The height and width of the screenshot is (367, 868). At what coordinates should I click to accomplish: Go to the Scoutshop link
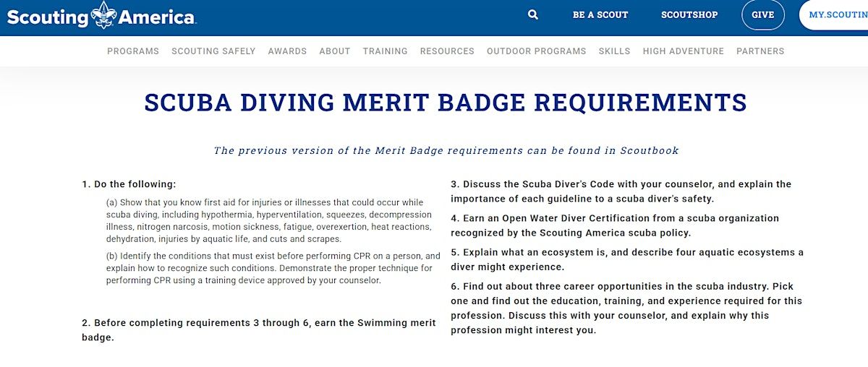(689, 14)
